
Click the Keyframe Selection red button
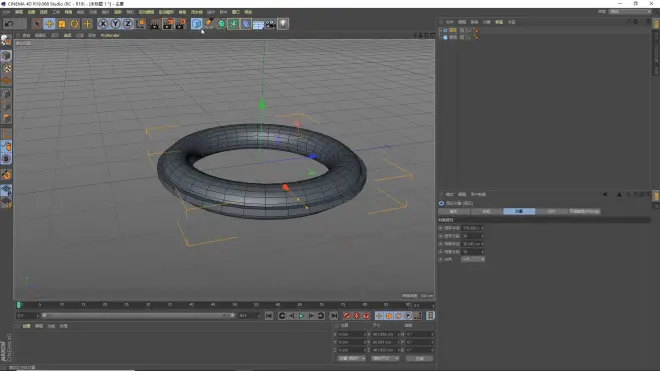click(x=366, y=316)
